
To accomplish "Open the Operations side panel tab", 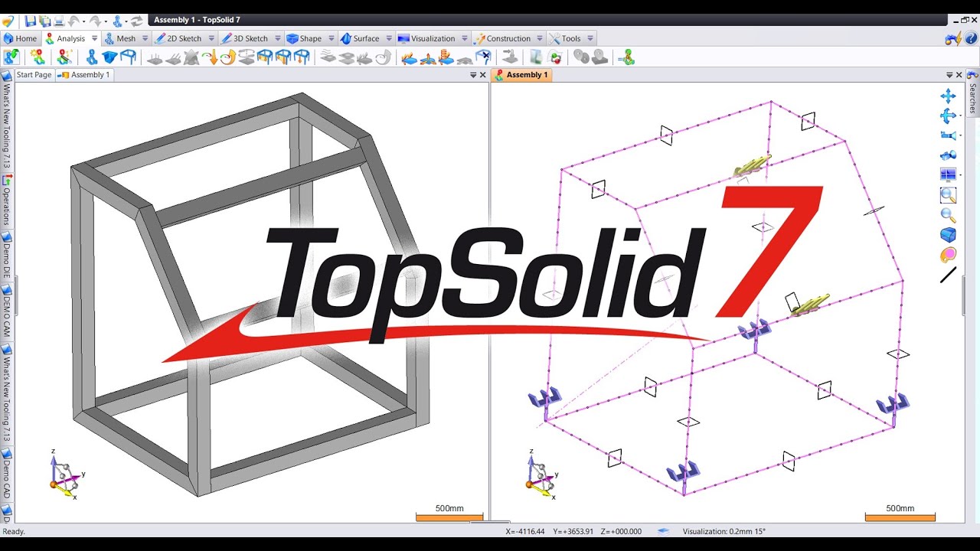I will [6, 201].
